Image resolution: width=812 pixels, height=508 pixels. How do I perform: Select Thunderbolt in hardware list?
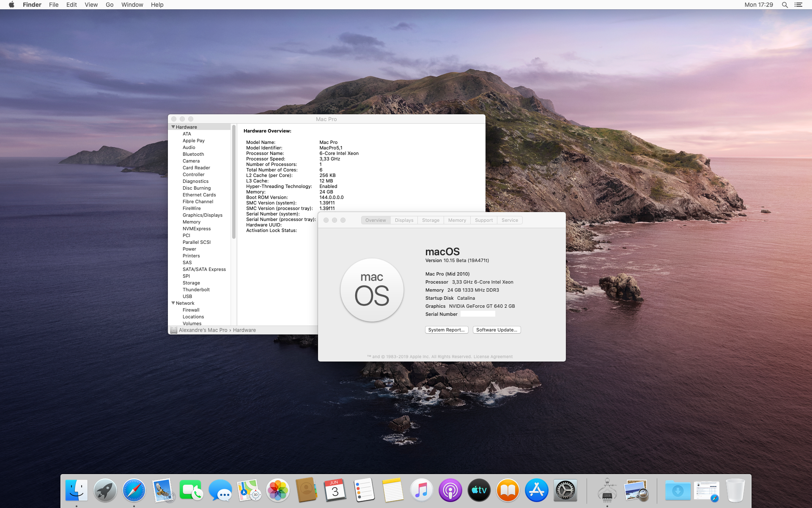tap(196, 290)
